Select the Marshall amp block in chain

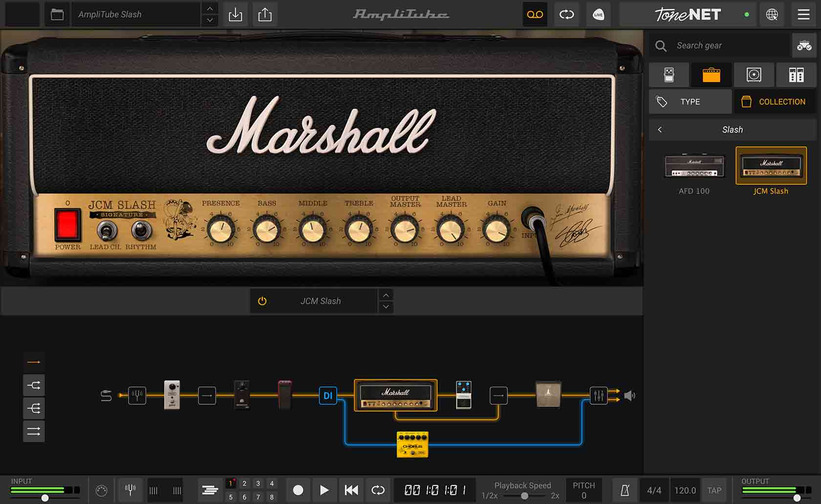pos(395,395)
